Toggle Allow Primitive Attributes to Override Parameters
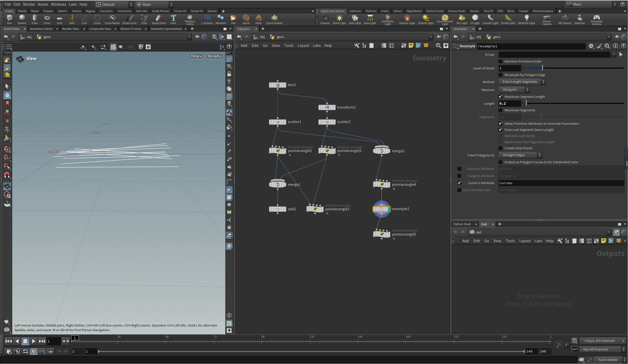The height and width of the screenshot is (364, 628). point(500,124)
